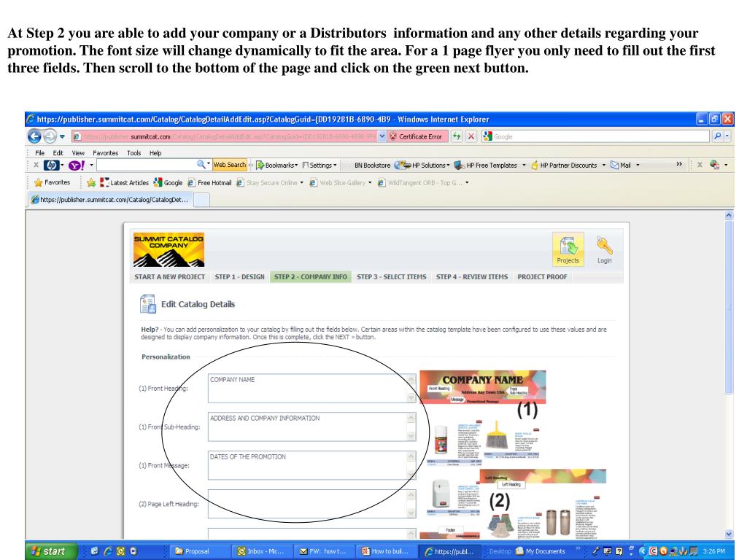Expand toolbar overflow chevron
Screen dimensions: 747x560
click(679, 164)
